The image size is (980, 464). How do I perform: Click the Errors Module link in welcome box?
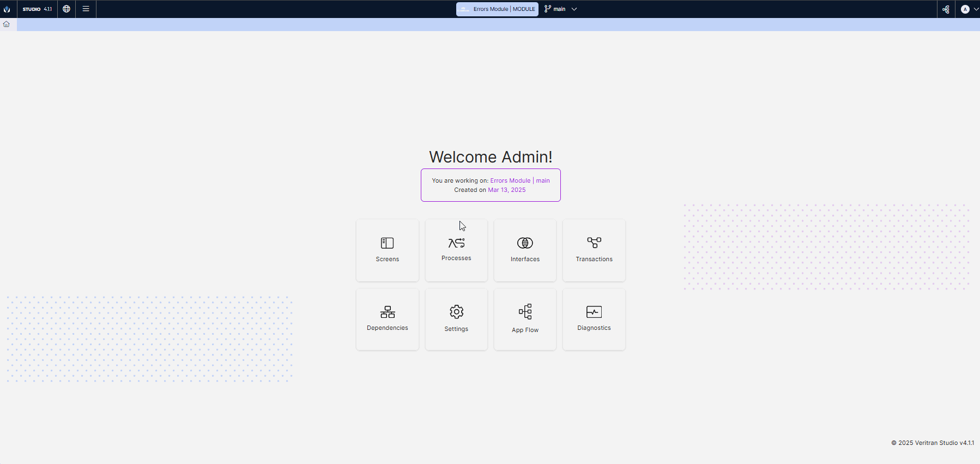(510, 180)
